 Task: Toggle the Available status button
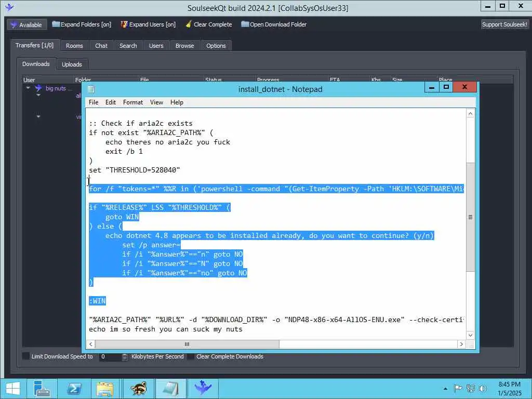(26, 25)
